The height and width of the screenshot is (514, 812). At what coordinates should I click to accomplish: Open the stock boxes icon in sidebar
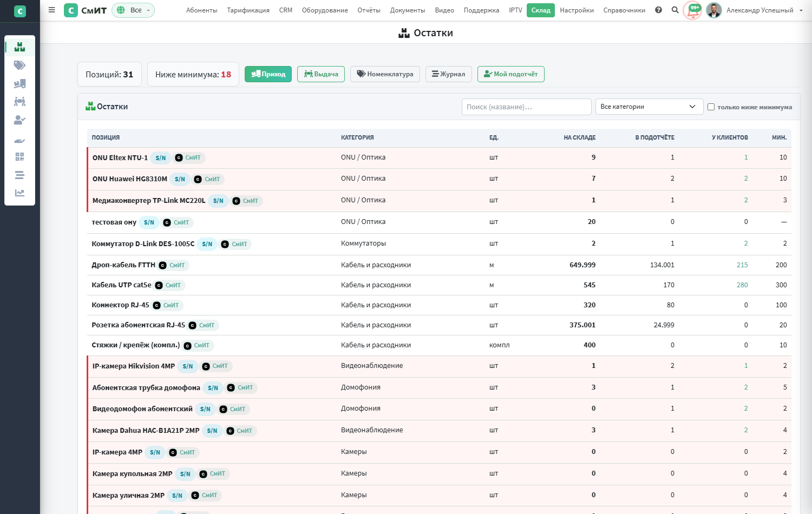(x=19, y=47)
